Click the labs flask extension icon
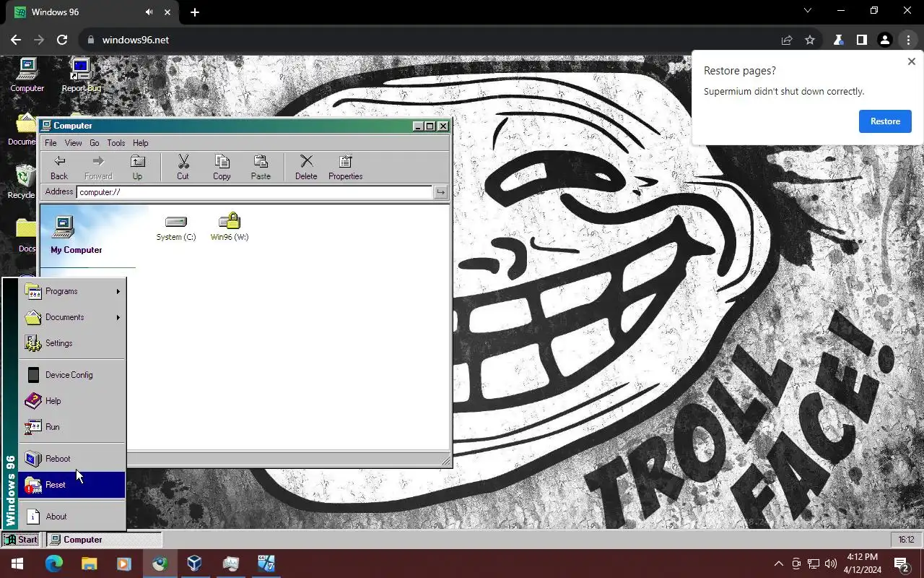924x578 pixels. pyautogui.click(x=838, y=40)
